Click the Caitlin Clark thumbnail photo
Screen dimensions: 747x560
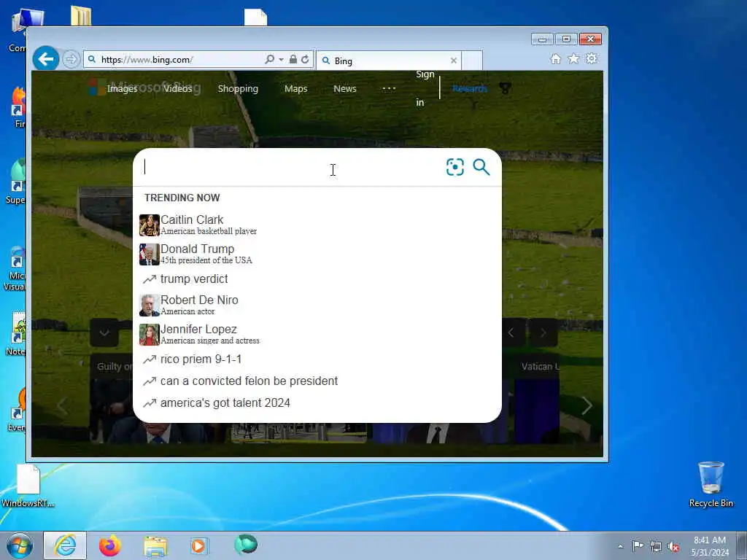pos(149,225)
